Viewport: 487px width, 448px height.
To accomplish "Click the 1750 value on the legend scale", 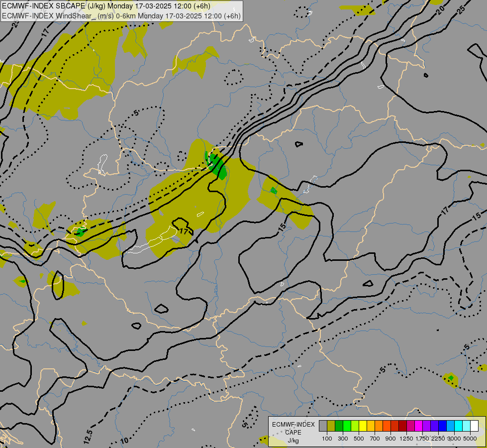I will tap(422, 439).
